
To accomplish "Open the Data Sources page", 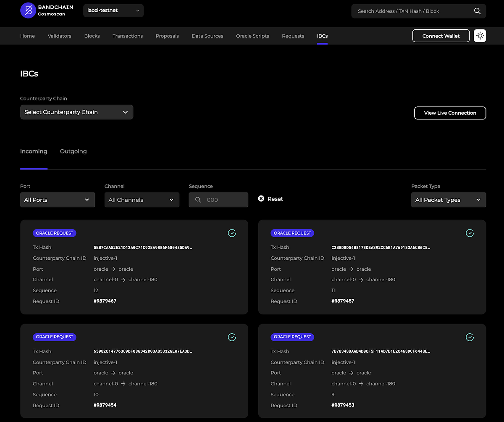I will coord(207,36).
